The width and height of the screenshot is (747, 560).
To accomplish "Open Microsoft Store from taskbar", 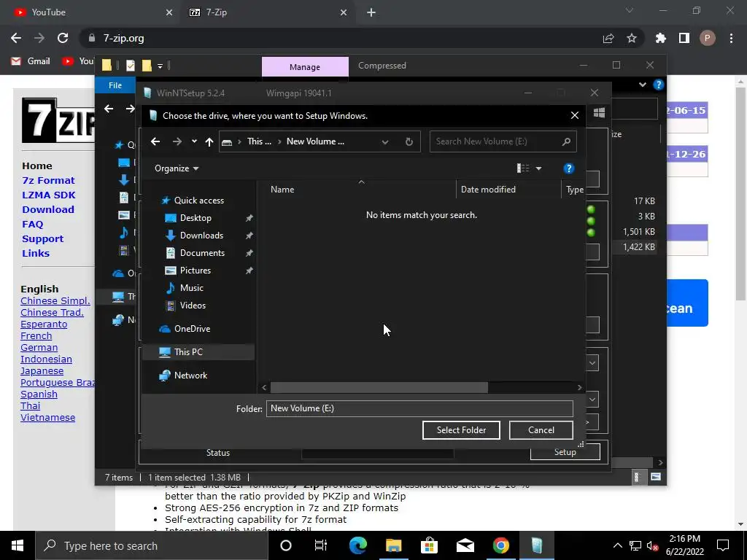I will [x=429, y=545].
